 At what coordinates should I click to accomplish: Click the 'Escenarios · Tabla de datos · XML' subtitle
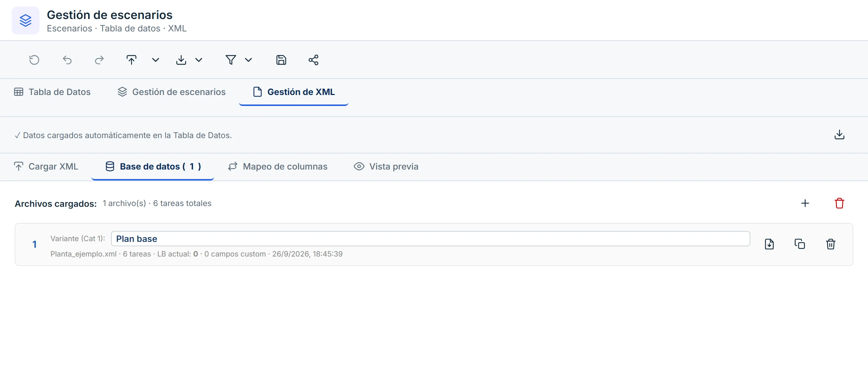point(117,28)
